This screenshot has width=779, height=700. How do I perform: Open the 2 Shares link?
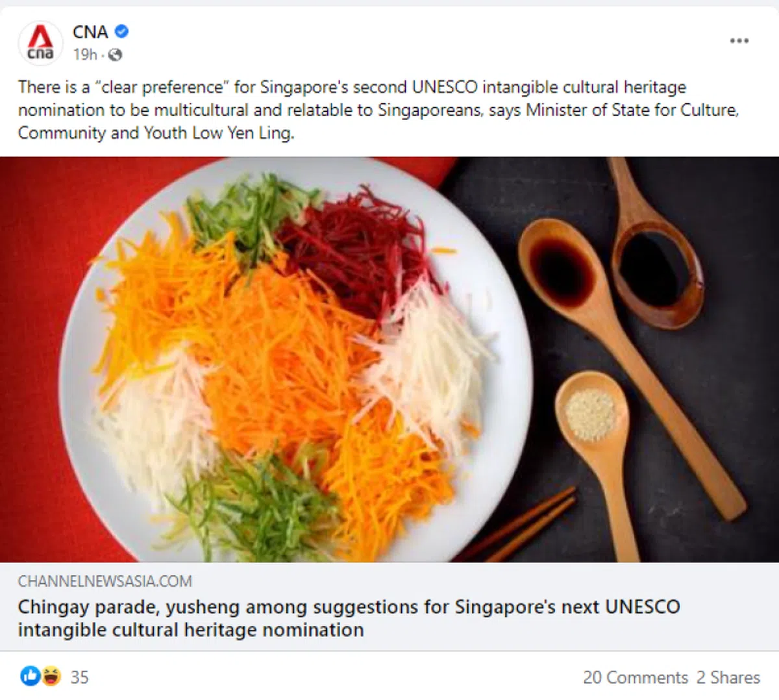(x=728, y=677)
